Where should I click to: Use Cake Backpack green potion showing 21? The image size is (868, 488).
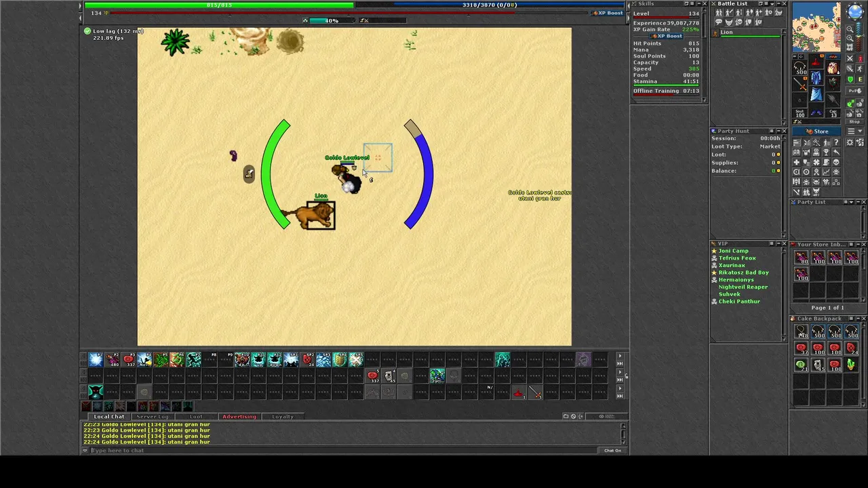pyautogui.click(x=801, y=365)
